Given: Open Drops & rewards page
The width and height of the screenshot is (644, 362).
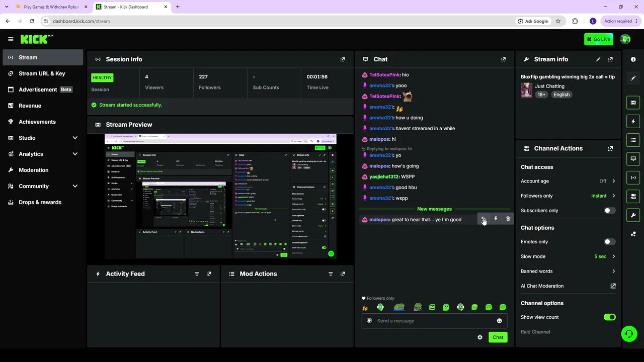Looking at the screenshot, I should [43, 202].
